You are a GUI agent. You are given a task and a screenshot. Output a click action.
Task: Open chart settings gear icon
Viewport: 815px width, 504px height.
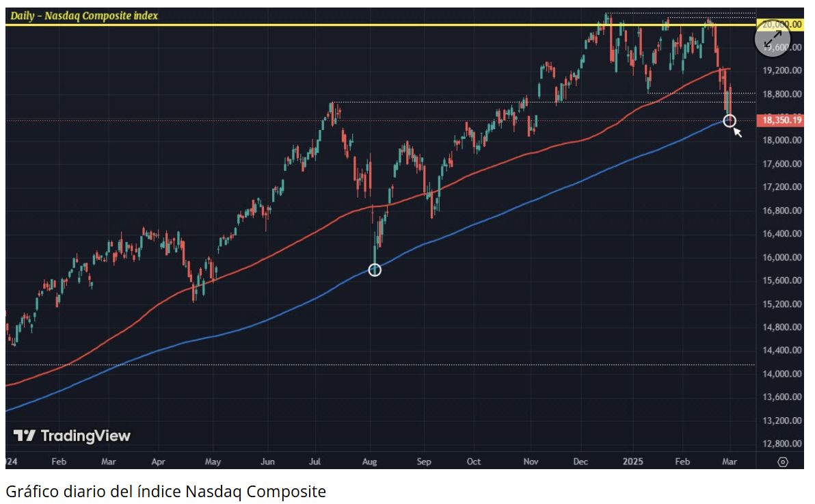point(783,462)
